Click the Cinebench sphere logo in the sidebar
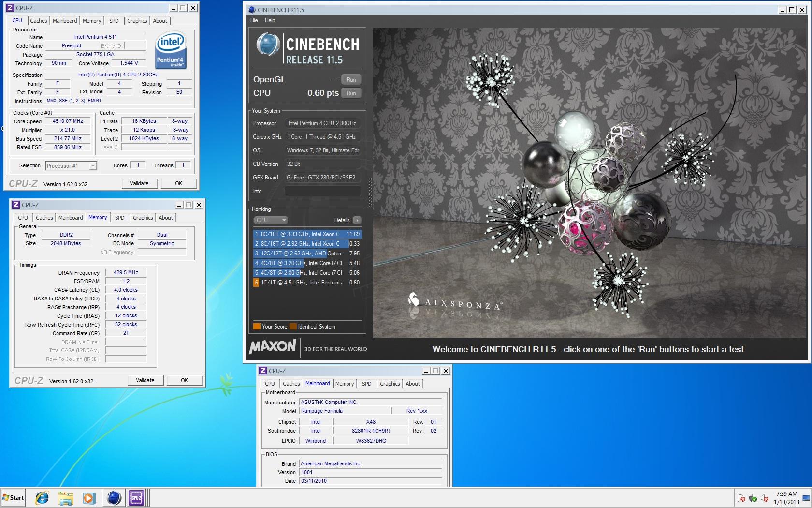812x508 pixels. [268, 45]
